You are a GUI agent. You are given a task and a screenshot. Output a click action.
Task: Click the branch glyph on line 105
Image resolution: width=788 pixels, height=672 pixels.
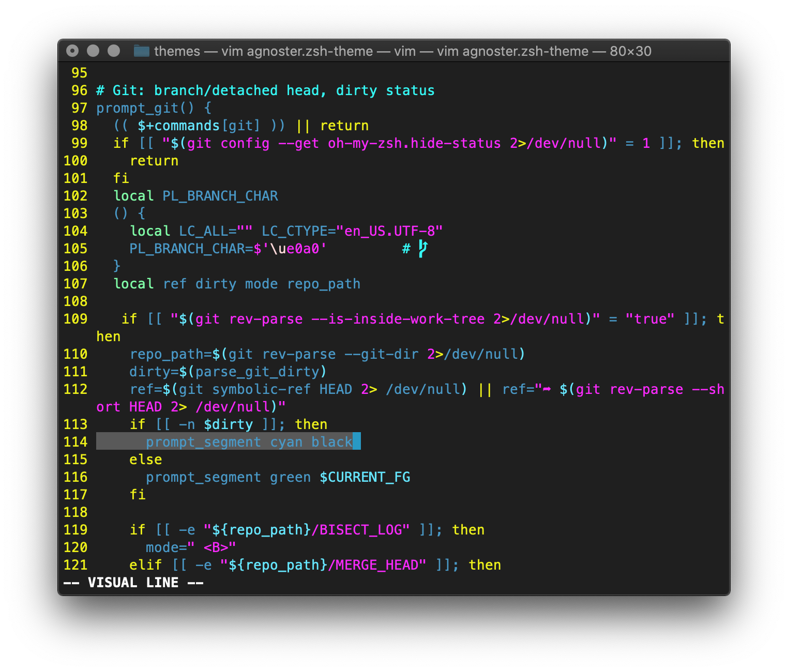[423, 249]
